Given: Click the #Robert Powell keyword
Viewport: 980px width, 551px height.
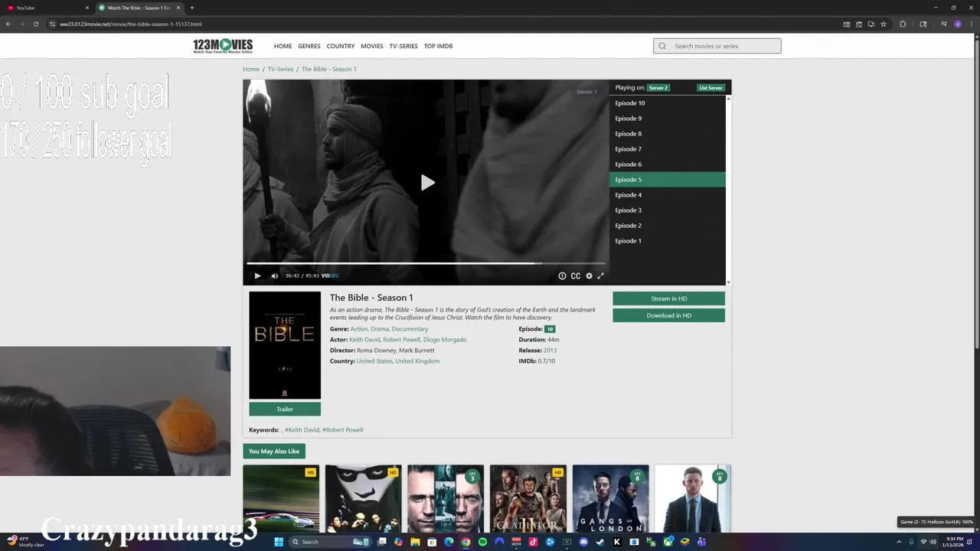Looking at the screenshot, I should (342, 430).
